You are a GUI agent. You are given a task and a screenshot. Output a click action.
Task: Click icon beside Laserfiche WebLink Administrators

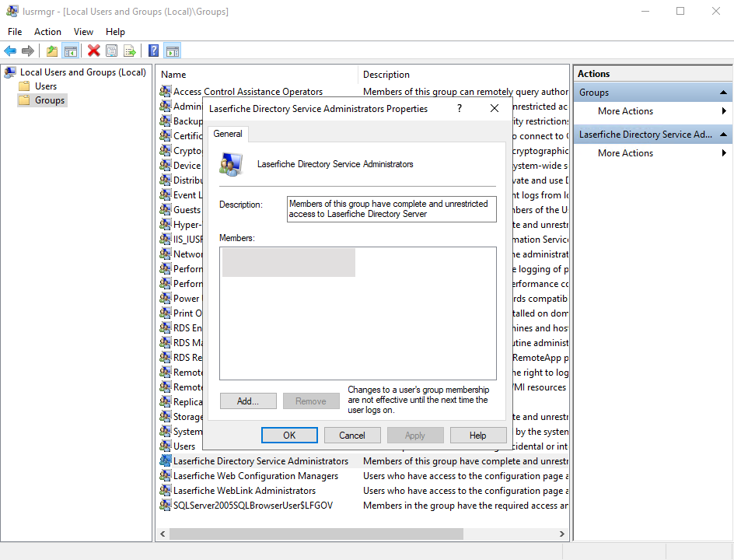click(166, 491)
